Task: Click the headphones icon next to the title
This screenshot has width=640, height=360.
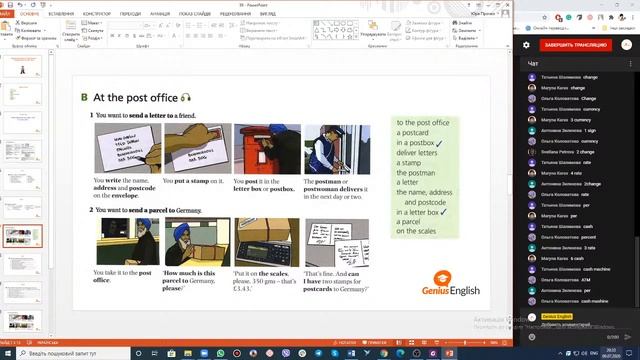Action: 186,98
